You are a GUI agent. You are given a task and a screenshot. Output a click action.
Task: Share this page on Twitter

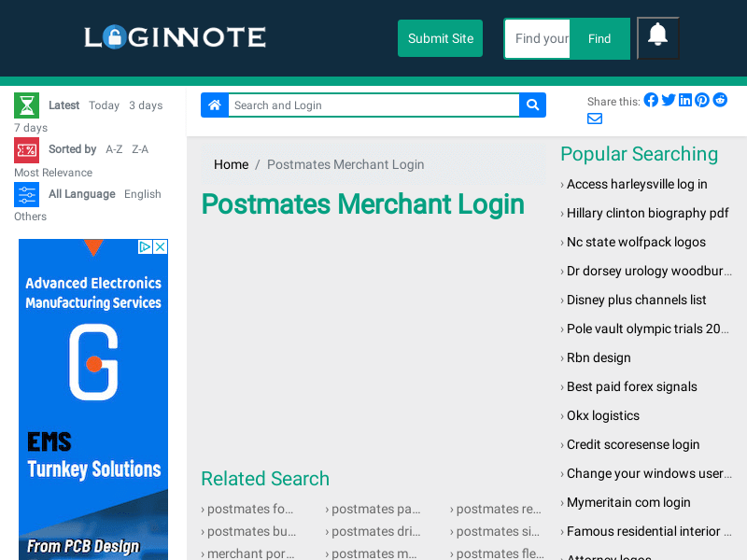(x=669, y=100)
